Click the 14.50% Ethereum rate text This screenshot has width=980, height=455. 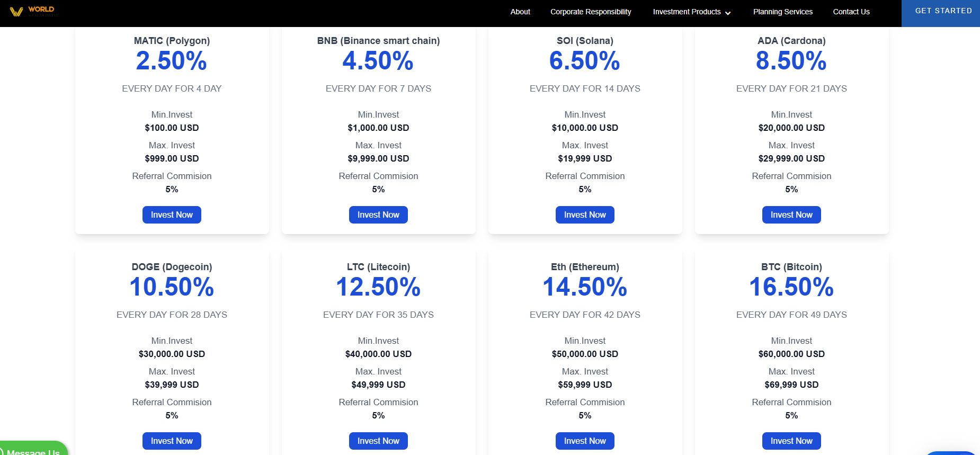coord(585,287)
